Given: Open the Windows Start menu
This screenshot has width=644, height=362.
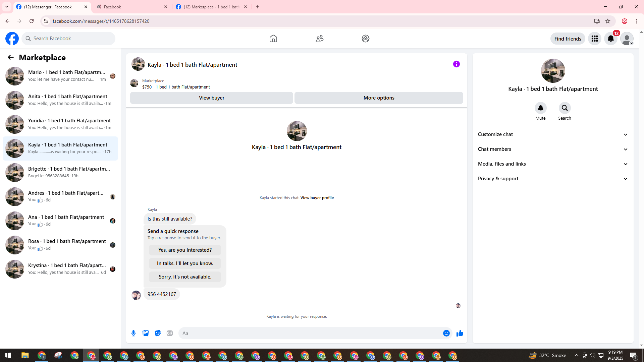Looking at the screenshot, I should click(8, 355).
